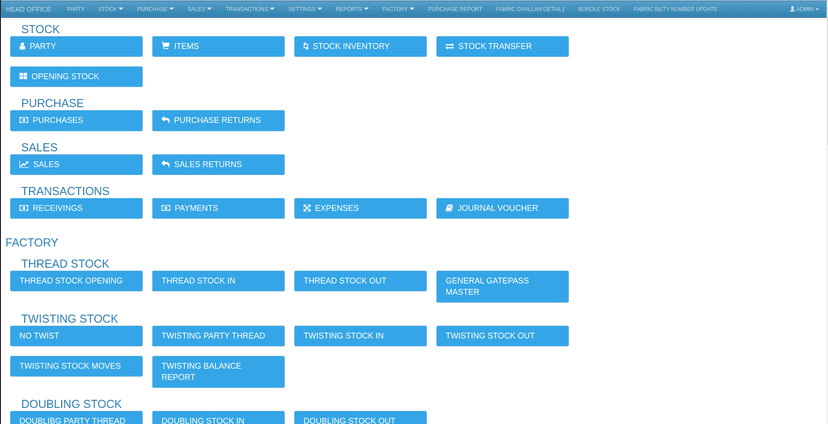828x424 pixels.
Task: Click the transfer arrows icon on Stock Transfer
Action: [x=449, y=46]
